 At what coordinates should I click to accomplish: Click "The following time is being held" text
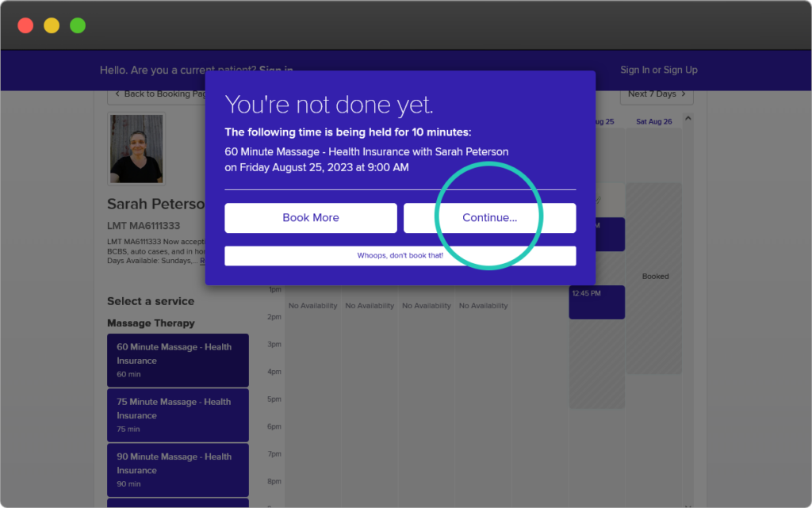click(348, 132)
